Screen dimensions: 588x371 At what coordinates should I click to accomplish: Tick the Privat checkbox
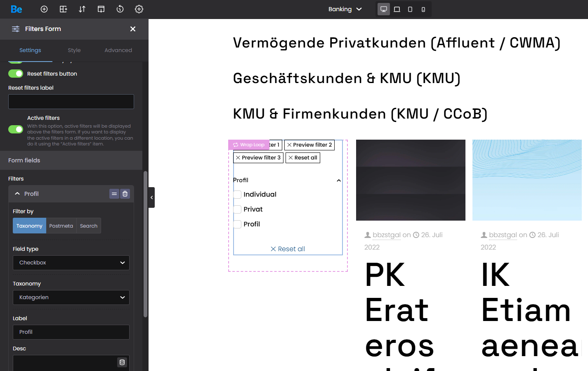[238, 209]
